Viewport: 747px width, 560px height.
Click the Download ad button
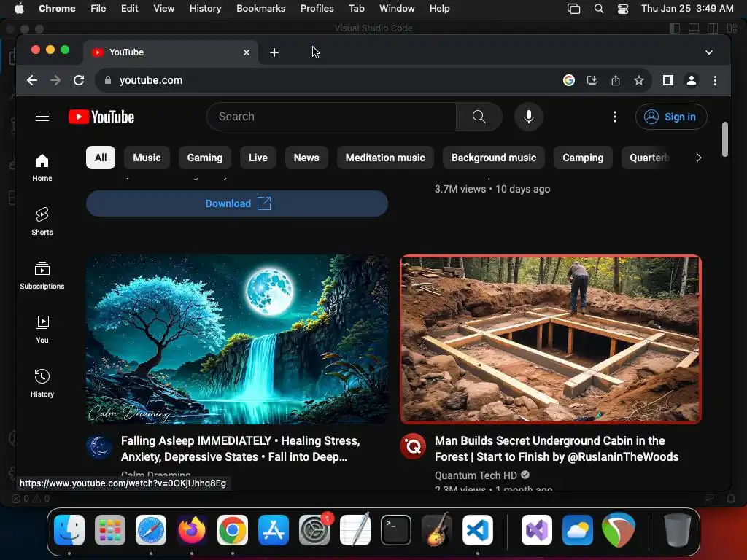237,203
